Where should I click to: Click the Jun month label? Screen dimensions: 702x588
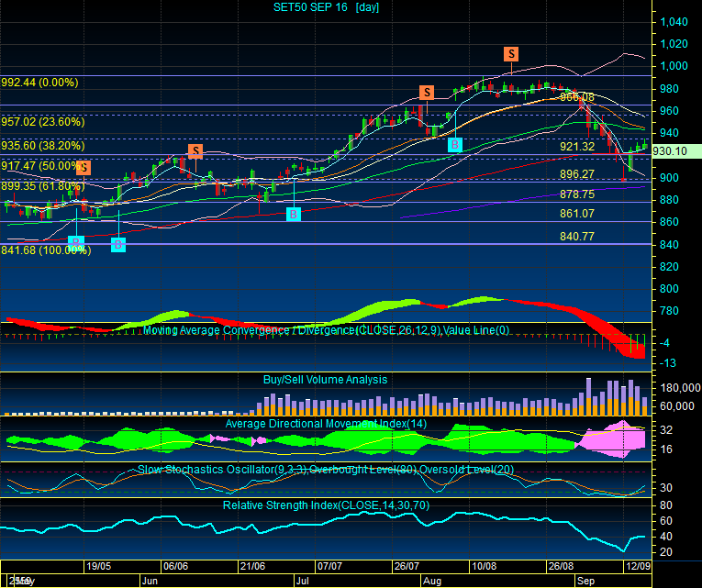tap(150, 581)
